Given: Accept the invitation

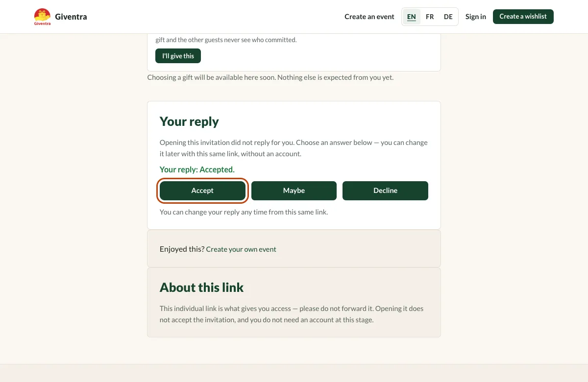Looking at the screenshot, I should [x=202, y=191].
